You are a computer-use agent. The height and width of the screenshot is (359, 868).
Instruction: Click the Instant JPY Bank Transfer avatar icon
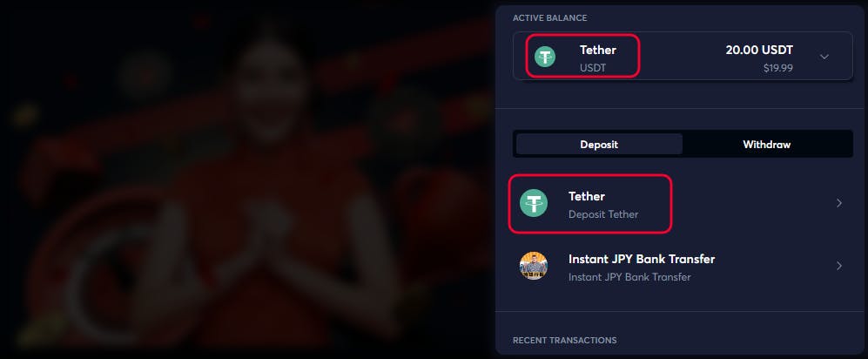coord(533,266)
